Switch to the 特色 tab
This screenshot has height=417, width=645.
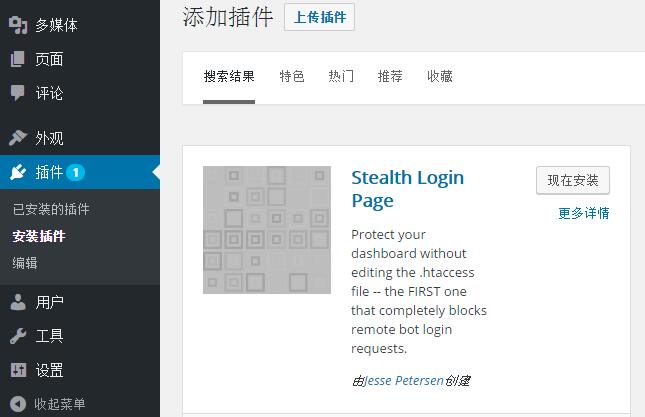(292, 76)
